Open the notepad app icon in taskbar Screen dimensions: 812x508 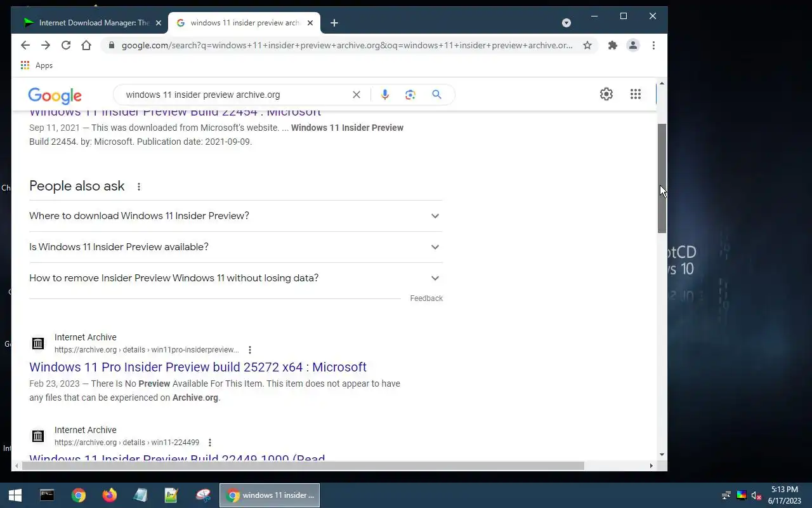point(140,495)
